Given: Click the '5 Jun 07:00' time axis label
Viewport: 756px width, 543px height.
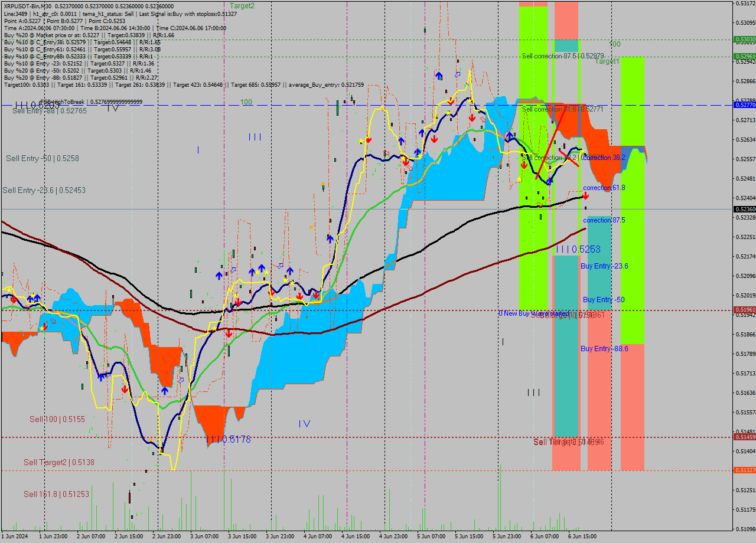Looking at the screenshot, I should coord(432,537).
